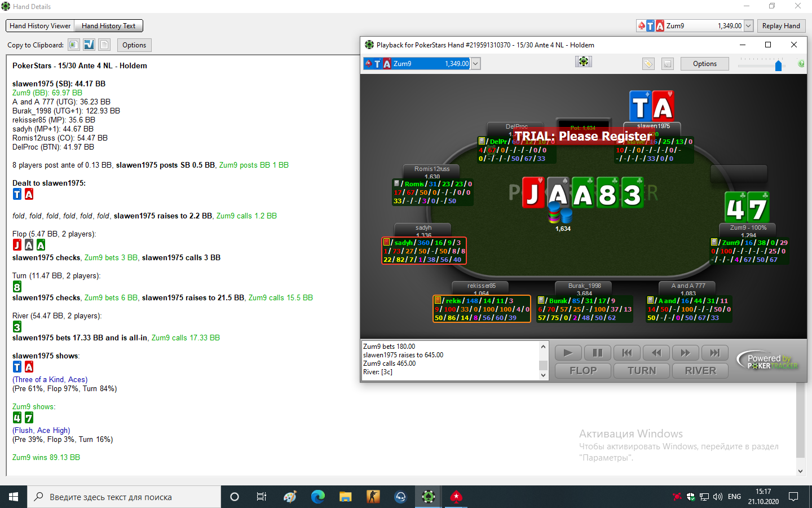Copy hand in forum format icon

89,45
